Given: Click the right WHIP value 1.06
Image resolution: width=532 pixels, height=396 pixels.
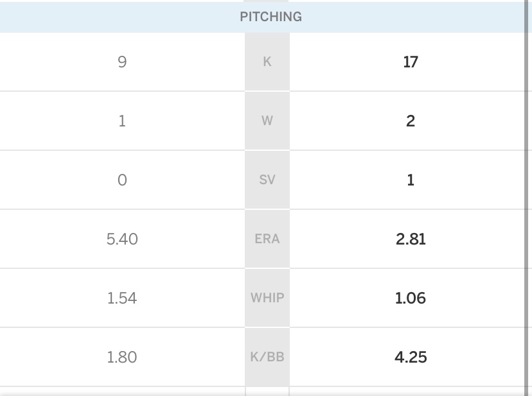Looking at the screenshot, I should [x=411, y=298].
